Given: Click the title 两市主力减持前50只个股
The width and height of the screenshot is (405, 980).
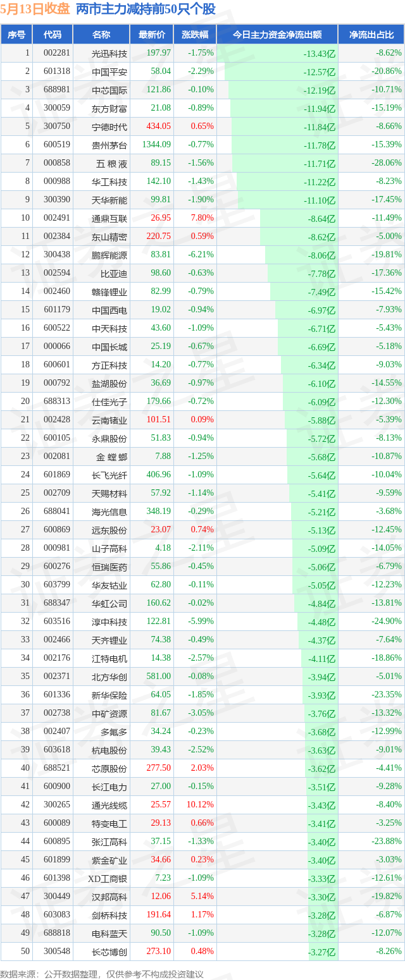Looking at the screenshot, I should [x=146, y=9].
